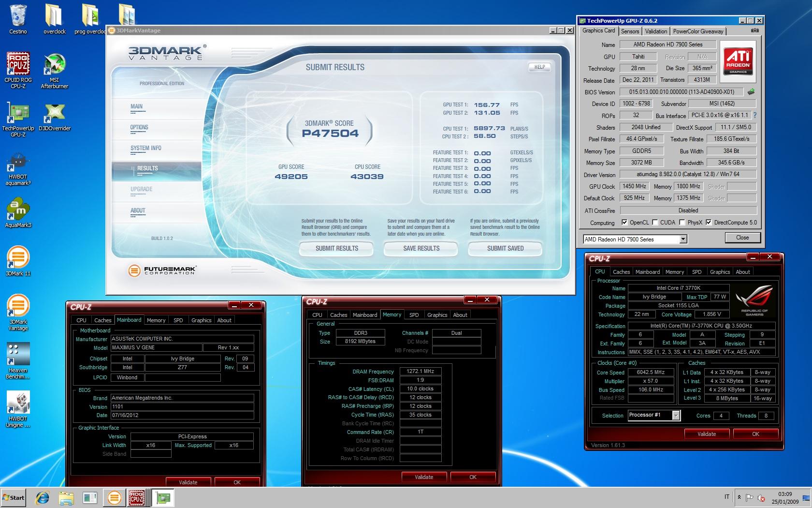Click OK in CPU-Z Memory window
812x508 pixels.
473,477
